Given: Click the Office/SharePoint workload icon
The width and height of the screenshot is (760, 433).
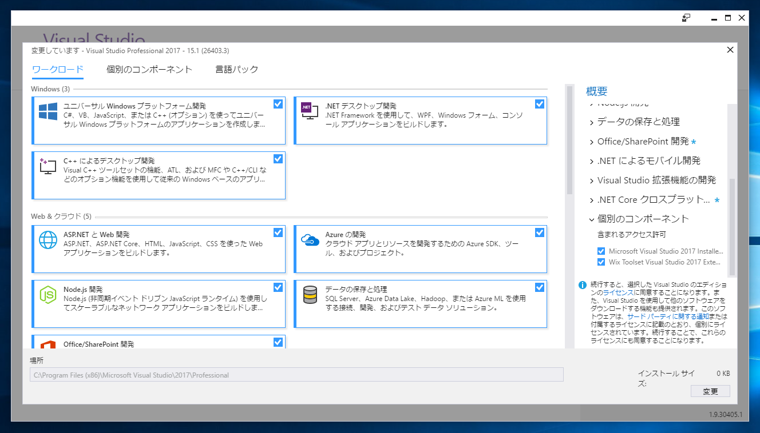Looking at the screenshot, I should coord(48,345).
